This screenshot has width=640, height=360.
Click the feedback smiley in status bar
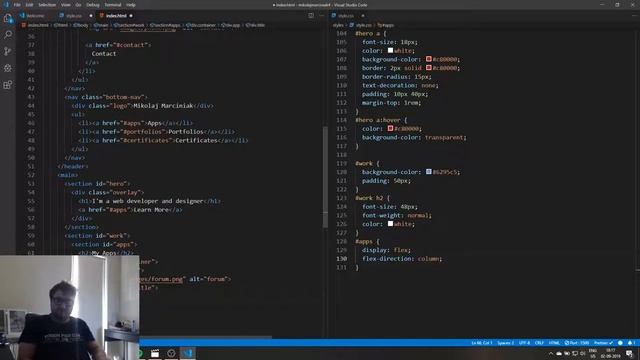tap(620, 343)
